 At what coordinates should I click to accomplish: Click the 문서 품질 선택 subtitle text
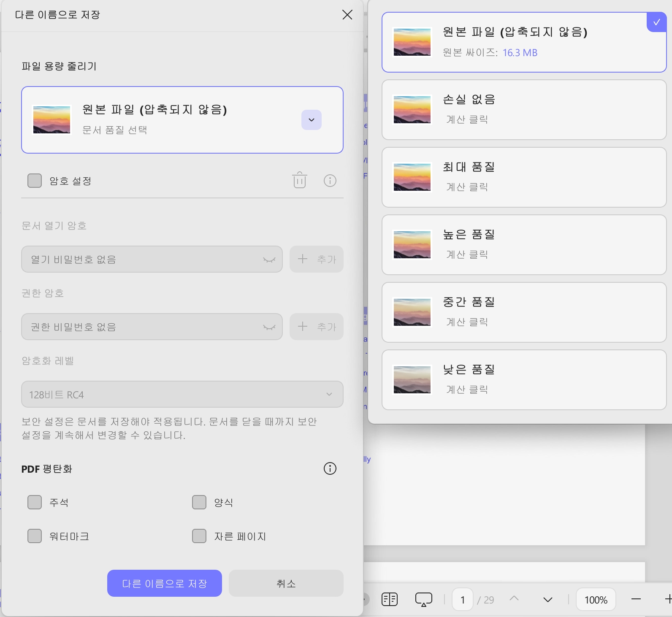[115, 130]
